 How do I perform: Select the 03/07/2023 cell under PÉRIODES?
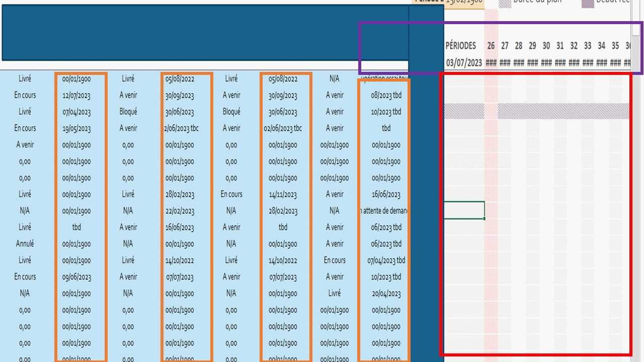point(463,63)
